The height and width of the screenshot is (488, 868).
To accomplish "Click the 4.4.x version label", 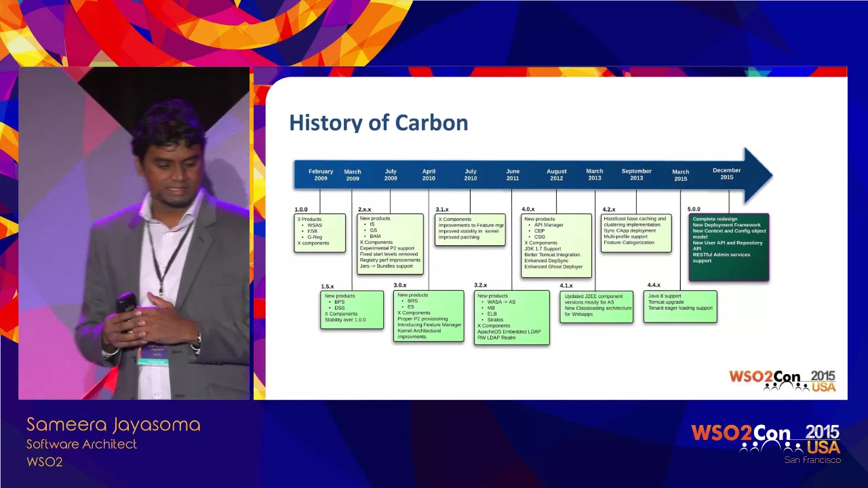I will point(654,285).
